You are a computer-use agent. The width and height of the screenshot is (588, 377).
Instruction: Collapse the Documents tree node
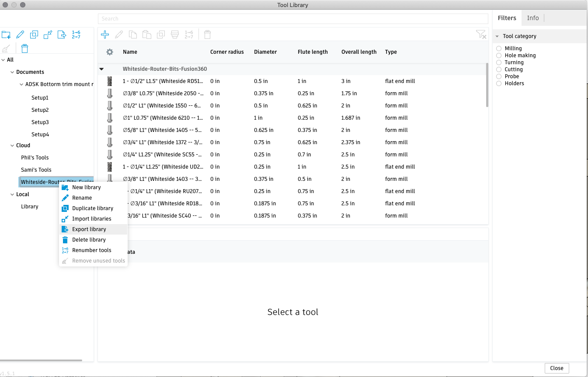coord(12,72)
